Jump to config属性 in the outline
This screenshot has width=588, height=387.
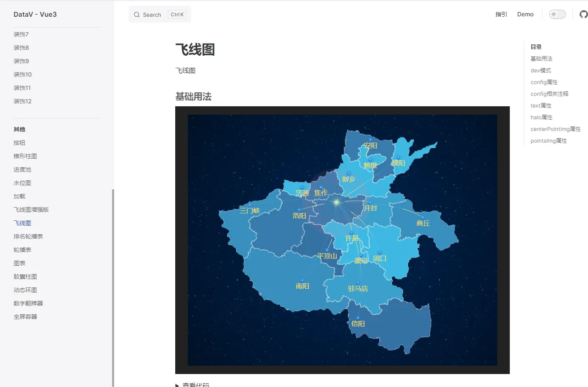click(544, 82)
